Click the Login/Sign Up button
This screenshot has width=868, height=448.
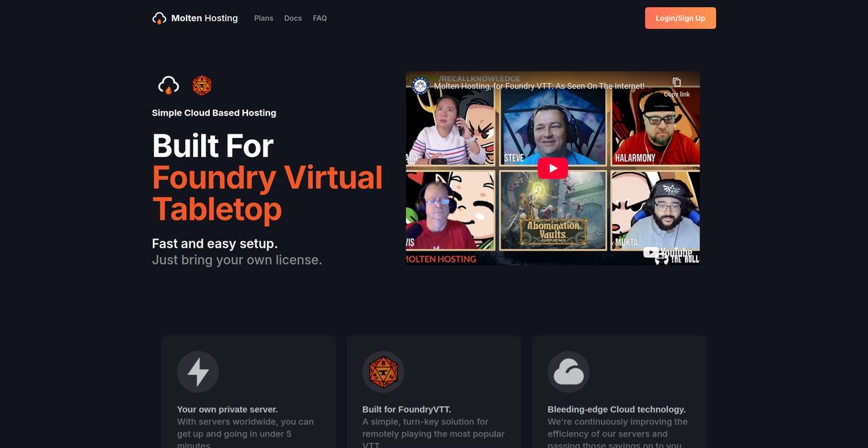[x=680, y=18]
